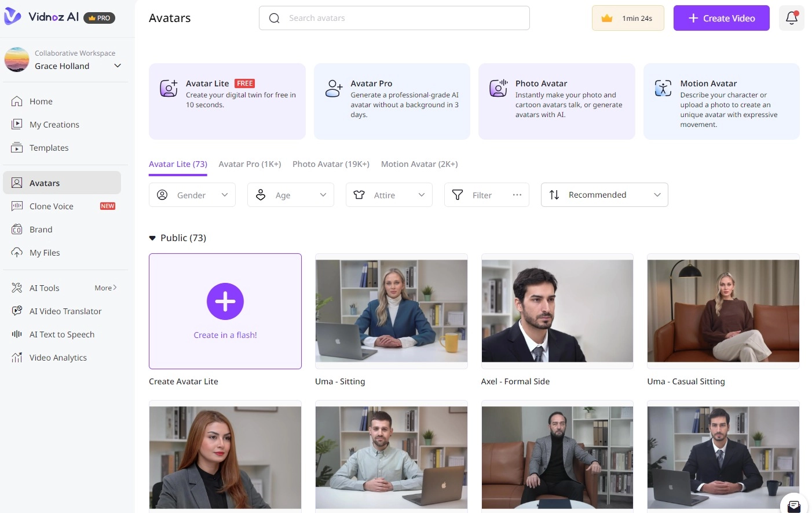Collapse the Public (73) section
Screen dimensions: 812x513
tap(152, 238)
